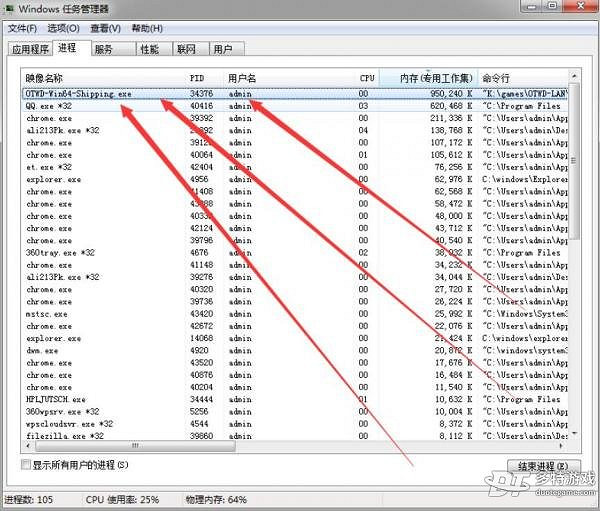Select chrome.exe with PID 39796
The width and height of the screenshot is (600, 511).
295,241
